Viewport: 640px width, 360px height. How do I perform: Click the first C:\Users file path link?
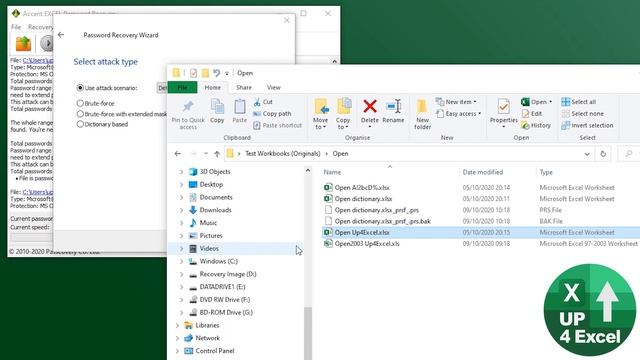[x=38, y=60]
